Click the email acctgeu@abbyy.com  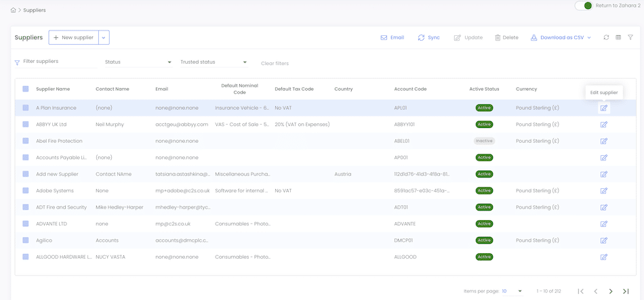182,125
